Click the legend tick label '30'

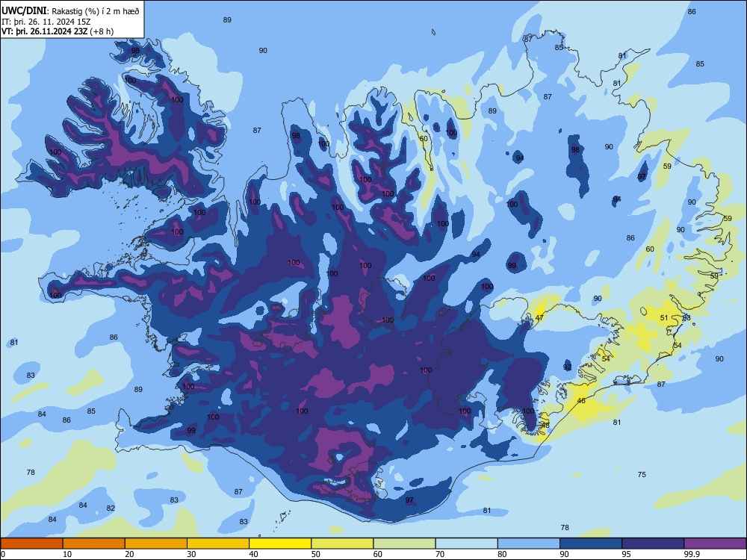point(191,554)
